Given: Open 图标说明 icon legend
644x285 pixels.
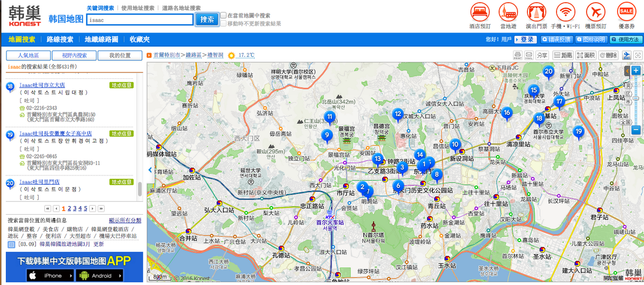Looking at the screenshot, I should (590, 40).
